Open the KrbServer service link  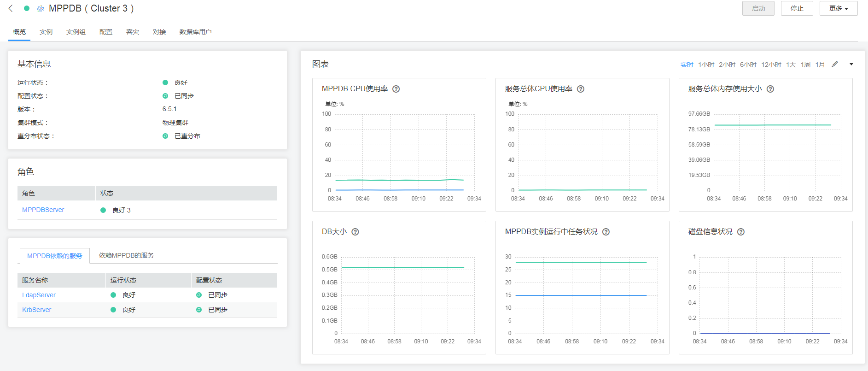point(37,310)
